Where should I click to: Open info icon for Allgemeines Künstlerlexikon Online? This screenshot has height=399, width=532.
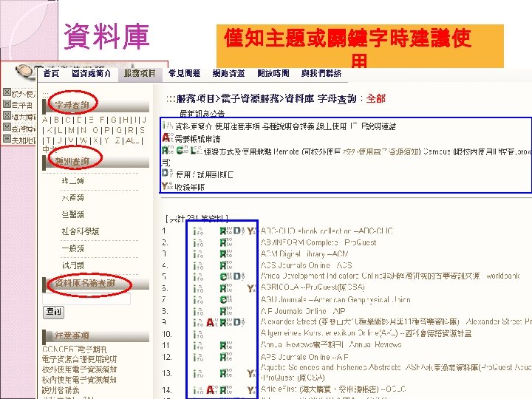[198, 335]
